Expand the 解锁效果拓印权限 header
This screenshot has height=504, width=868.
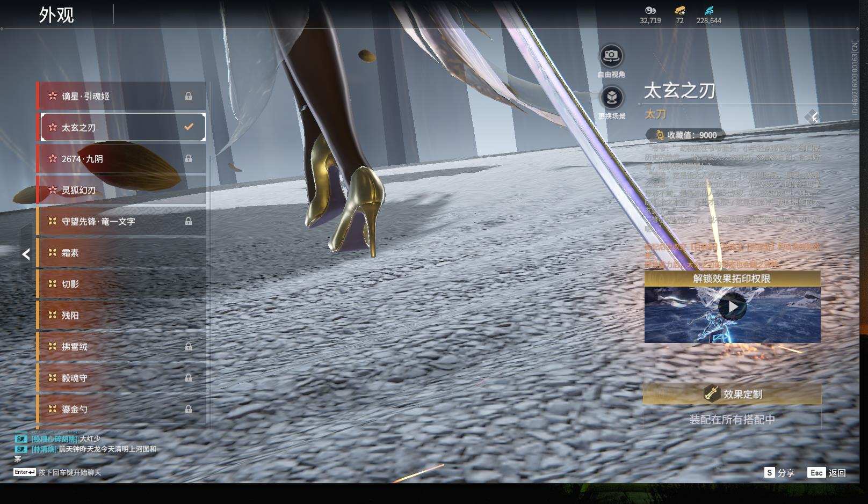732,279
